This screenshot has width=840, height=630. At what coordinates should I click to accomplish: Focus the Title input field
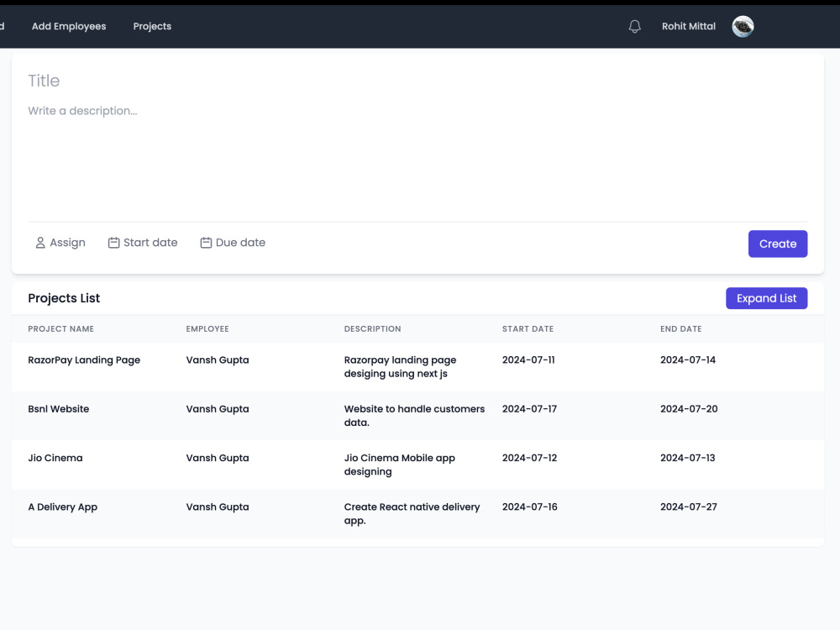[417, 81]
